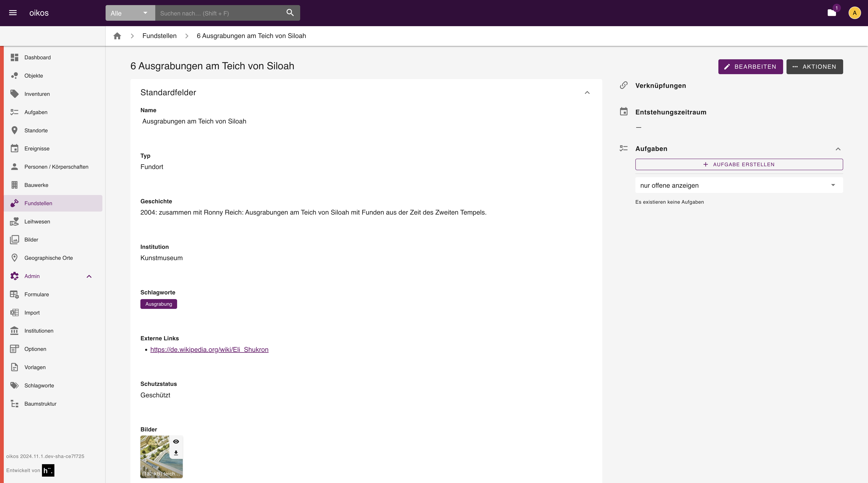This screenshot has width=868, height=483.
Task: Click AUFGABE ERSTELLEN button
Action: (739, 164)
